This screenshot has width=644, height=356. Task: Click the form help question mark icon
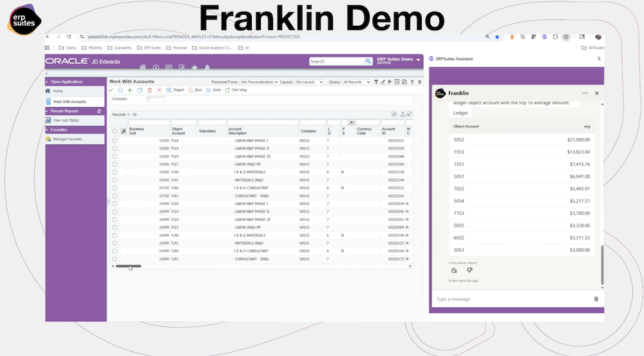pos(412,82)
